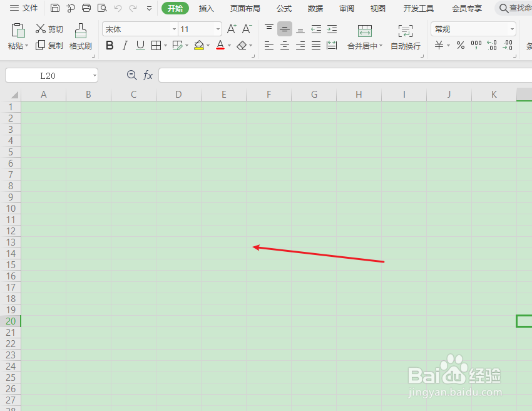Click the 粘贴 paste icon
Image resolution: width=532 pixels, height=411 pixels.
pos(18,31)
